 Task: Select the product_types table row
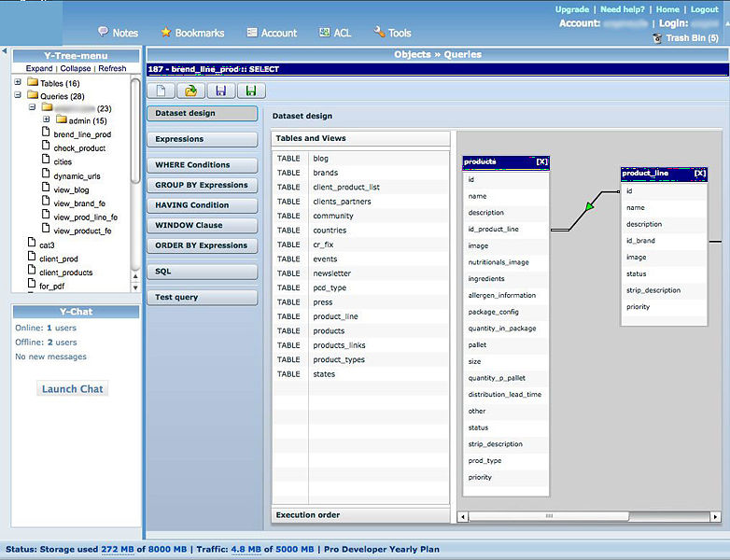click(338, 360)
